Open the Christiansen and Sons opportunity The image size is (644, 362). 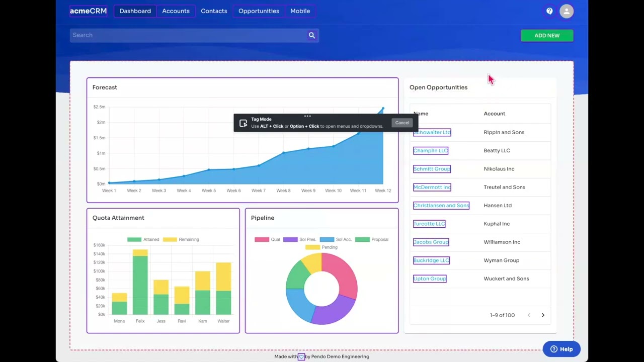441,205
